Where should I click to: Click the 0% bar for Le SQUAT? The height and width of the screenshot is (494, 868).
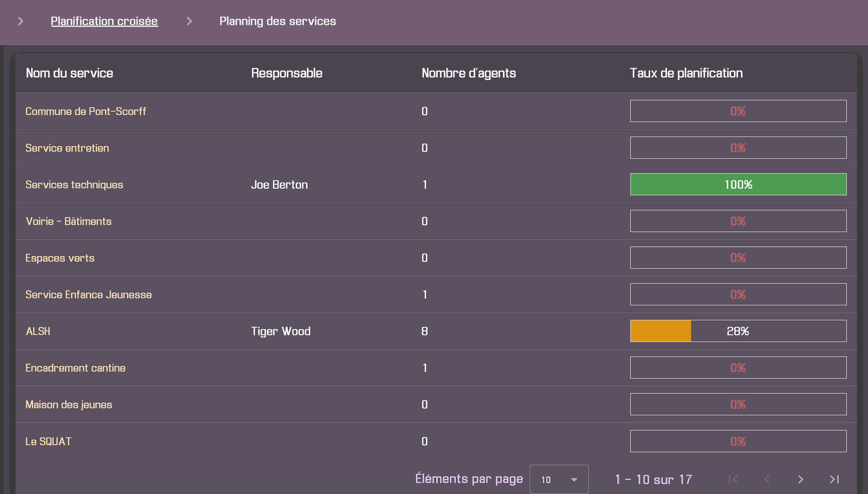(738, 442)
